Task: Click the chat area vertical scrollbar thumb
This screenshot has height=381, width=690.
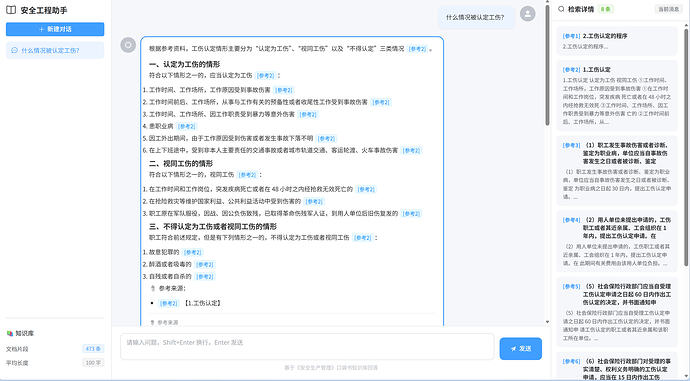Action: 547,64
